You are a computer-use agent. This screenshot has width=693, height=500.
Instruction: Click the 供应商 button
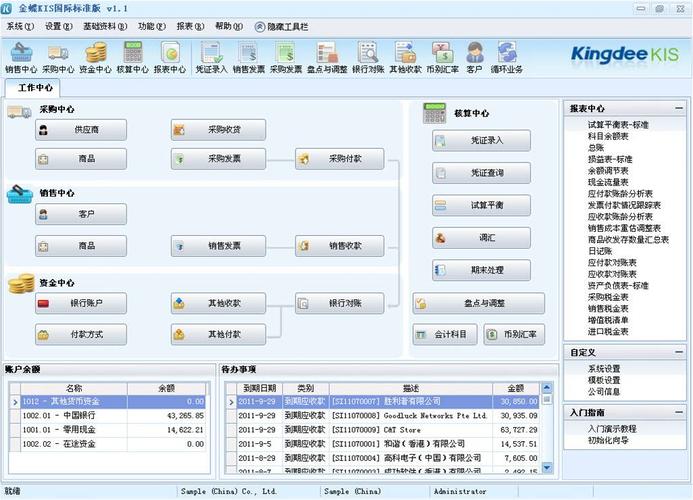tap(81, 130)
